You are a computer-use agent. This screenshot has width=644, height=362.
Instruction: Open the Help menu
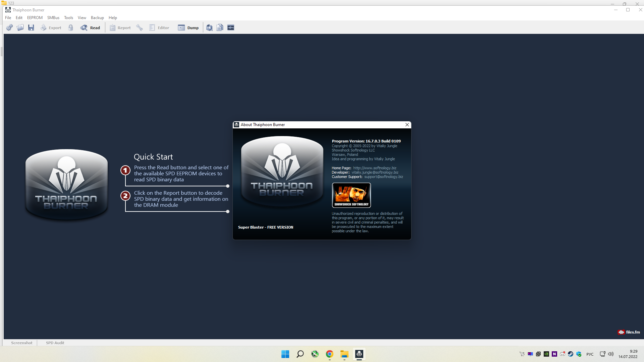pos(113,18)
